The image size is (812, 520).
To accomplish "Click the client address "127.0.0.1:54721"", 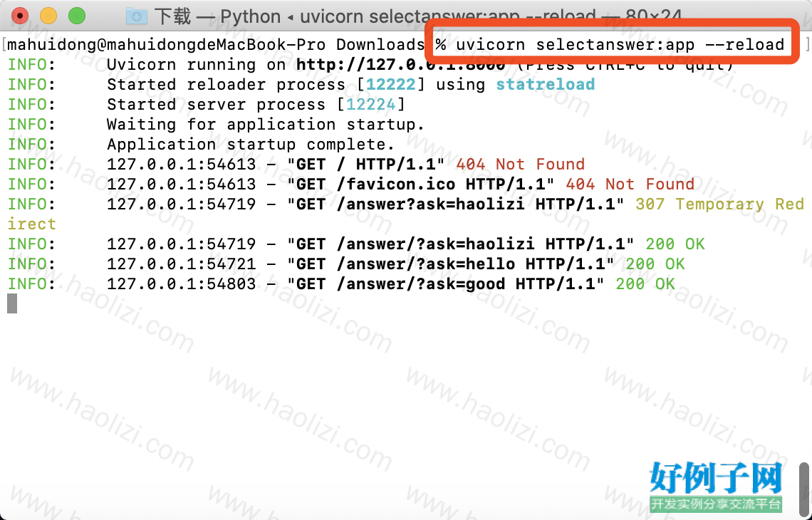I will click(181, 264).
